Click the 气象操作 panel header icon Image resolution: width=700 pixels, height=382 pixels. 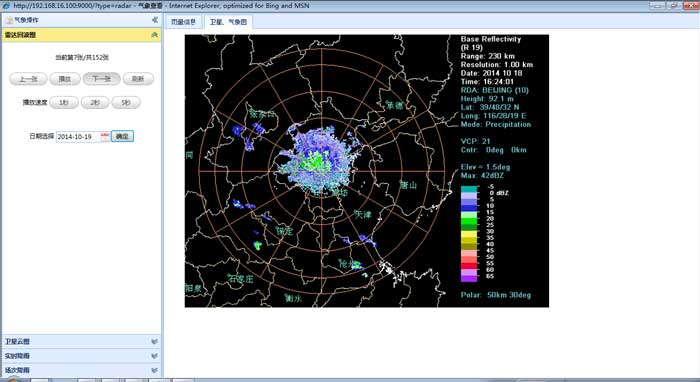pyautogui.click(x=9, y=20)
